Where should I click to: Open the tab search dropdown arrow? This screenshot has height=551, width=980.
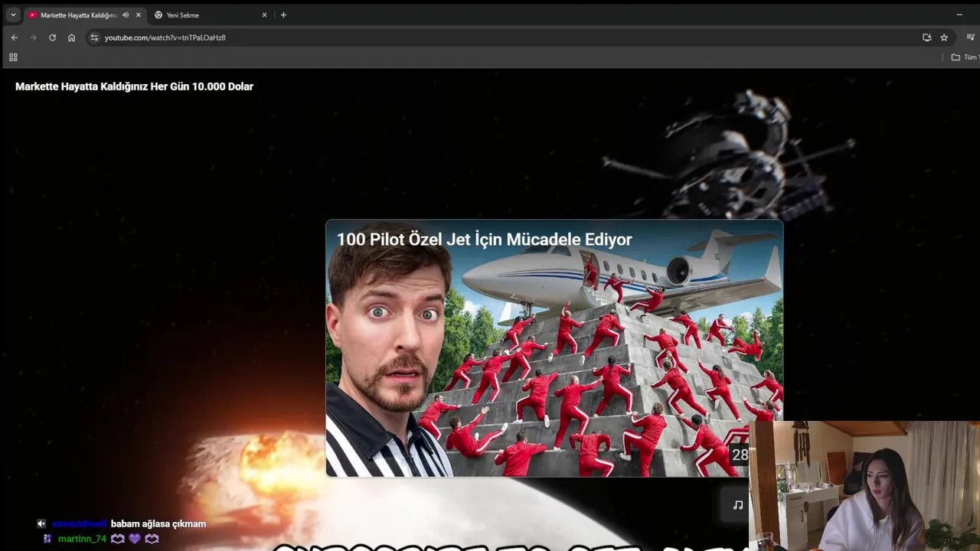(x=13, y=15)
